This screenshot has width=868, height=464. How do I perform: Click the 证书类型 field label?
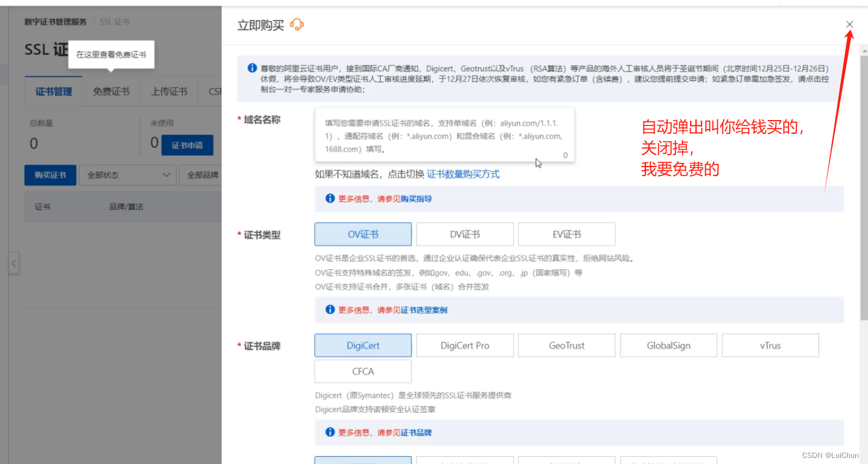pyautogui.click(x=262, y=235)
